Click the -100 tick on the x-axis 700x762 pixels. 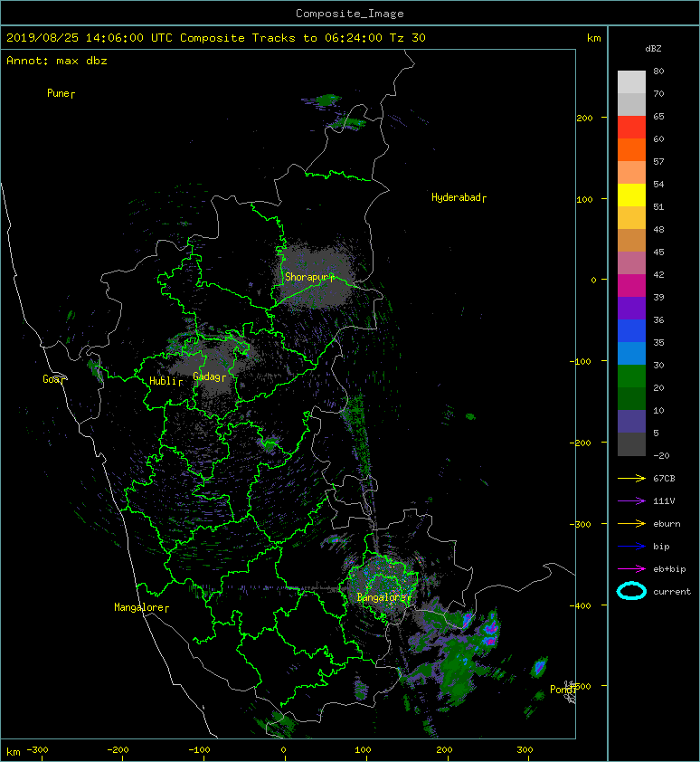(199, 750)
